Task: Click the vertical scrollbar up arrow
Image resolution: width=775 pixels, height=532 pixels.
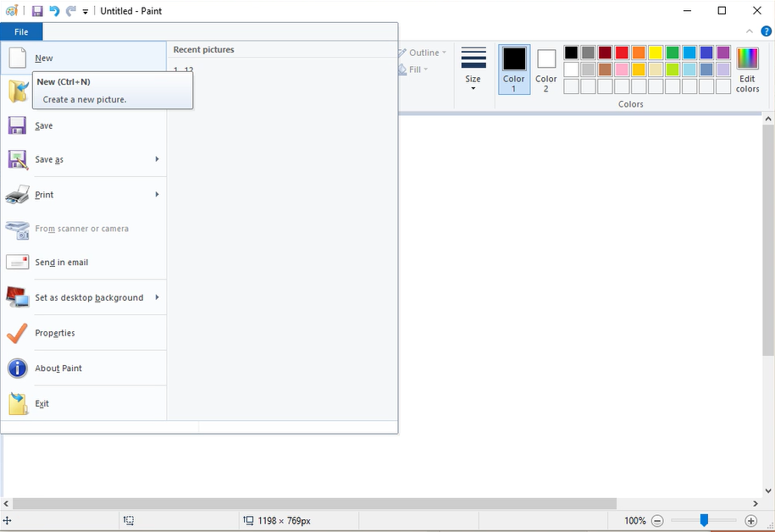Action: (767, 119)
